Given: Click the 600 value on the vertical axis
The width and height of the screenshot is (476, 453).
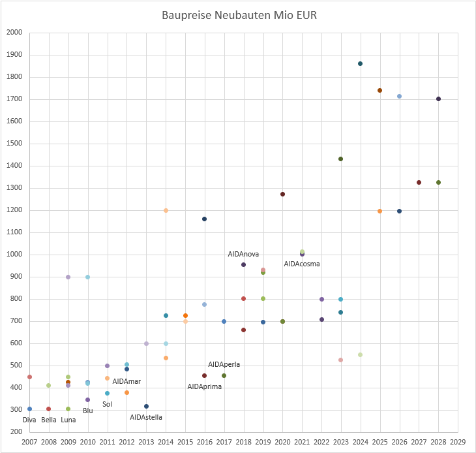Looking at the screenshot, I should (16, 343).
